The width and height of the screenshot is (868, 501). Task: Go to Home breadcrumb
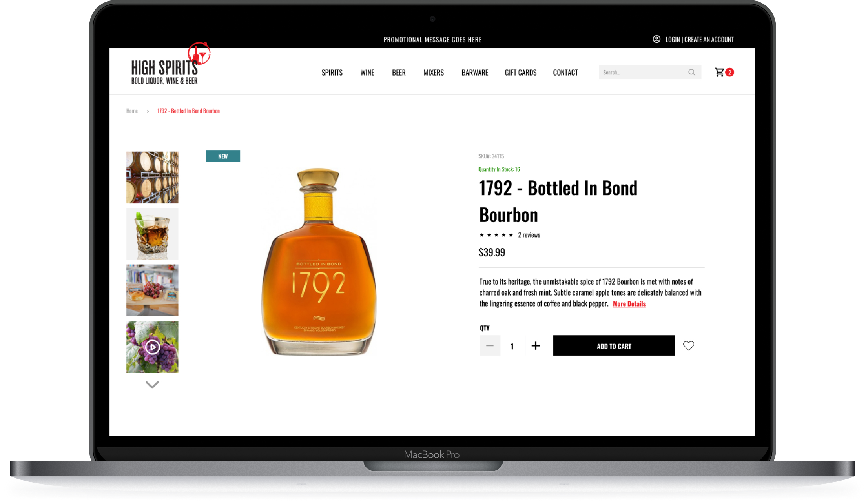click(132, 111)
